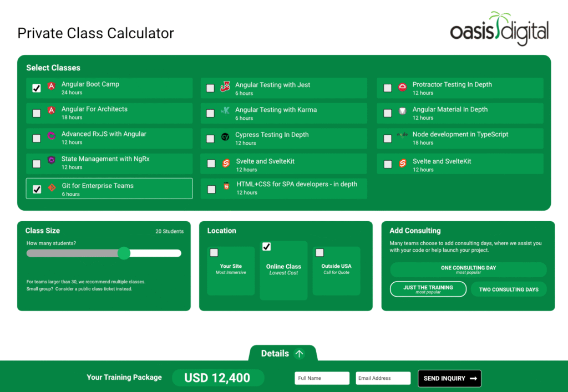Click the Cypress icon for Cypress Testing In Depth
The image size is (568, 392).
point(225,137)
